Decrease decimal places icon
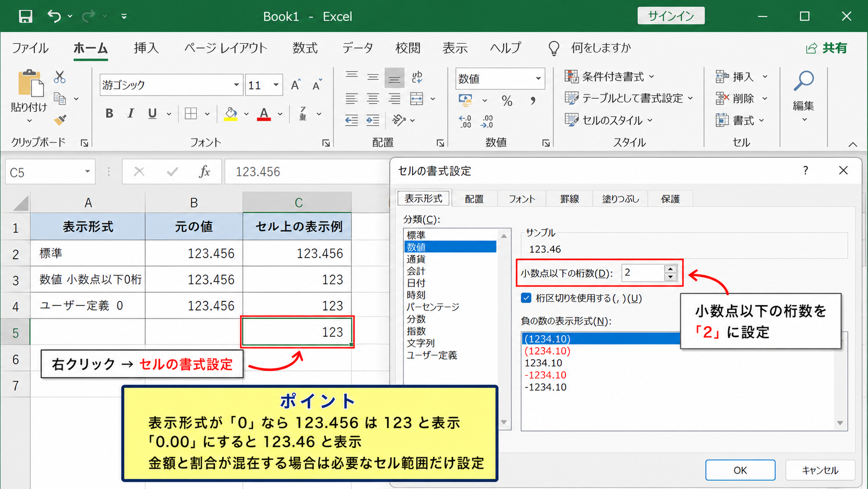This screenshot has width=868, height=489. click(487, 122)
